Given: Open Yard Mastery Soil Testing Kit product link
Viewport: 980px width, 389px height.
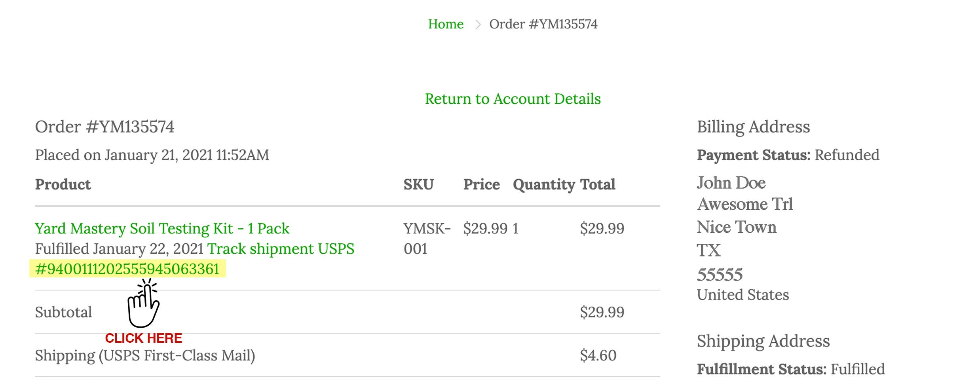Looking at the screenshot, I should 162,229.
